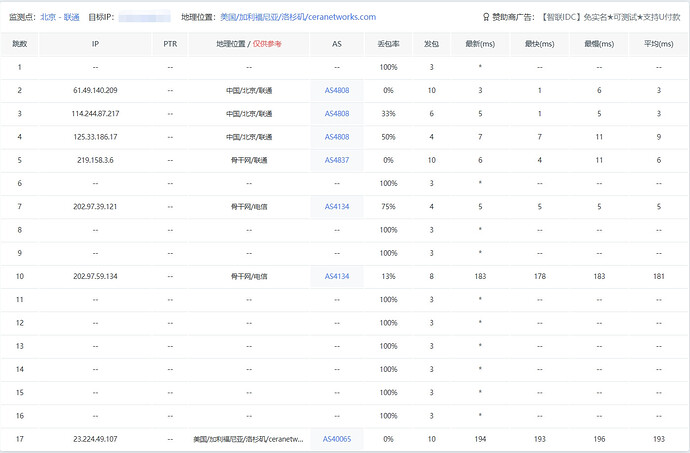Click the 跳数 column header
This screenshot has width=690, height=453.
point(20,44)
